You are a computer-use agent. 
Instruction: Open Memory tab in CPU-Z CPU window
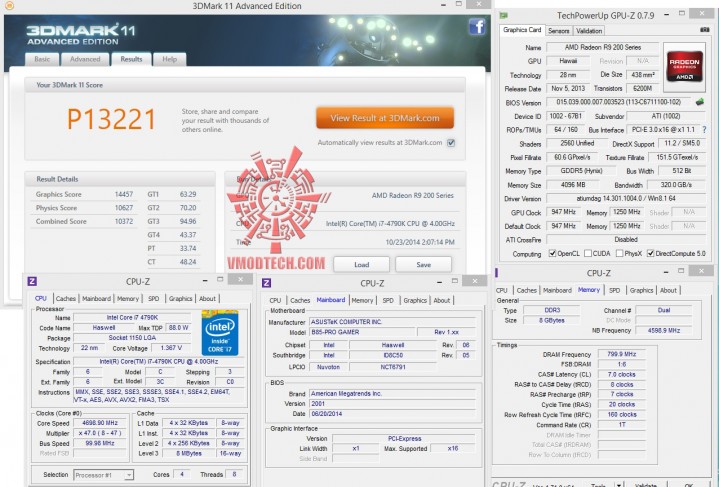(127, 299)
